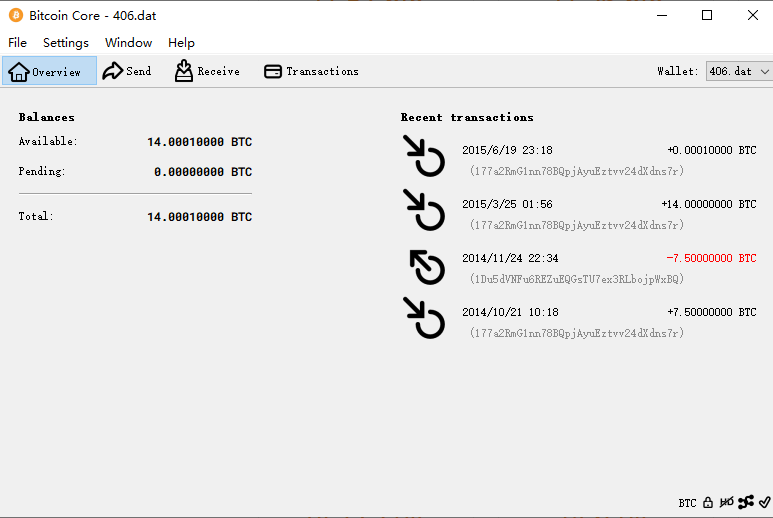Open the Help menu

point(181,43)
